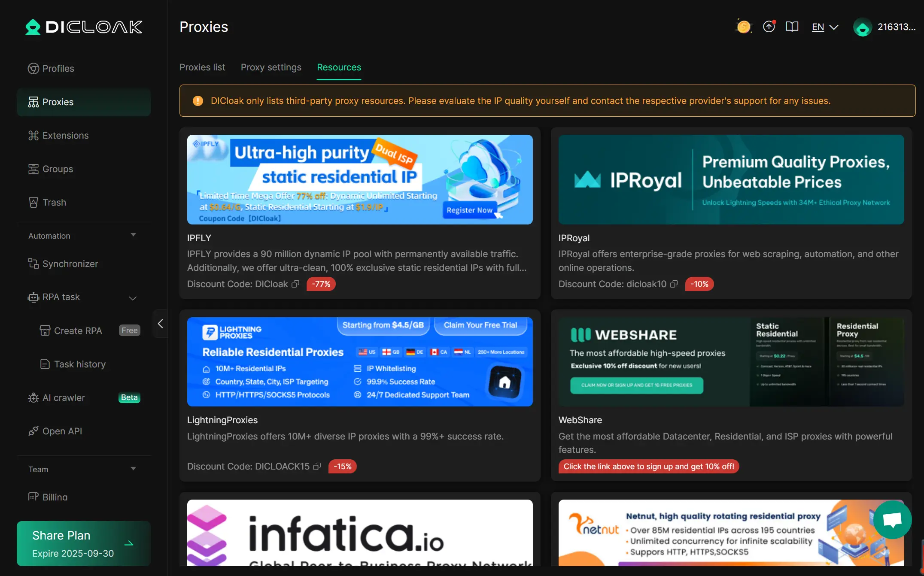The width and height of the screenshot is (924, 576).
Task: Click the WebShare sign up 10% off link
Action: (x=648, y=467)
